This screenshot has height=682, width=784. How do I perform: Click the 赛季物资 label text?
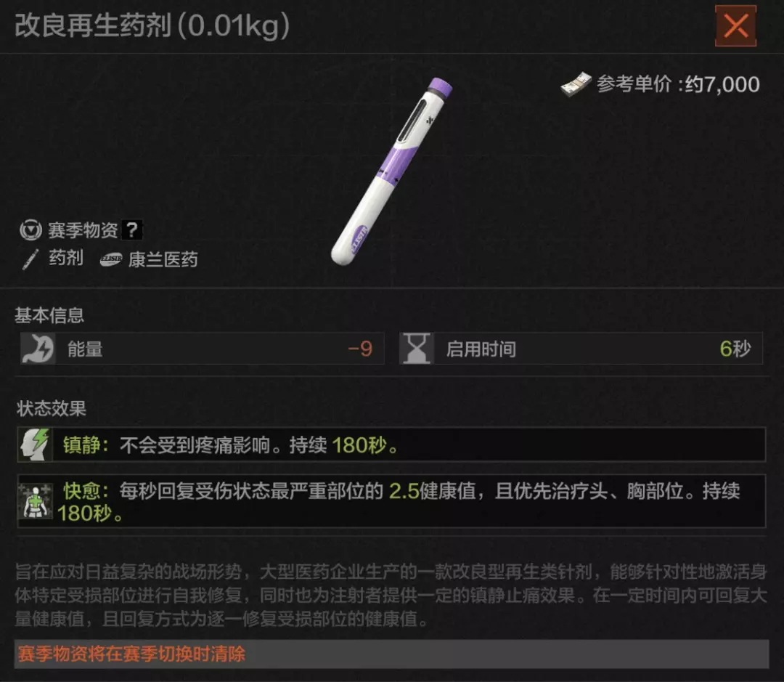click(83, 230)
